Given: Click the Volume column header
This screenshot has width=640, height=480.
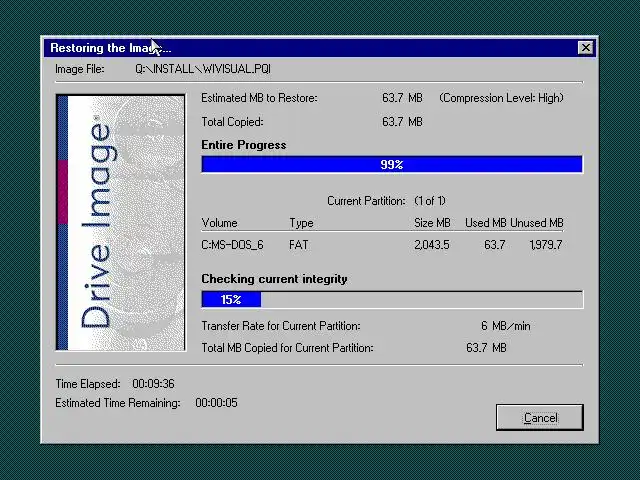Looking at the screenshot, I should tap(219, 223).
